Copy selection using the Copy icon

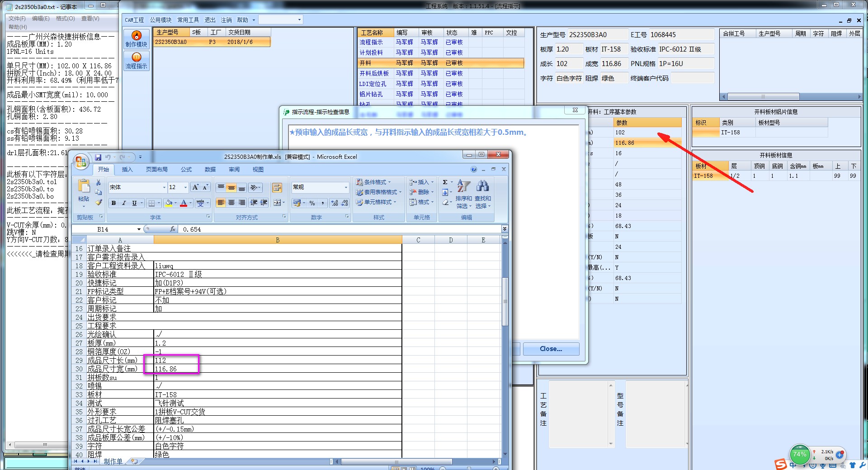point(98,192)
